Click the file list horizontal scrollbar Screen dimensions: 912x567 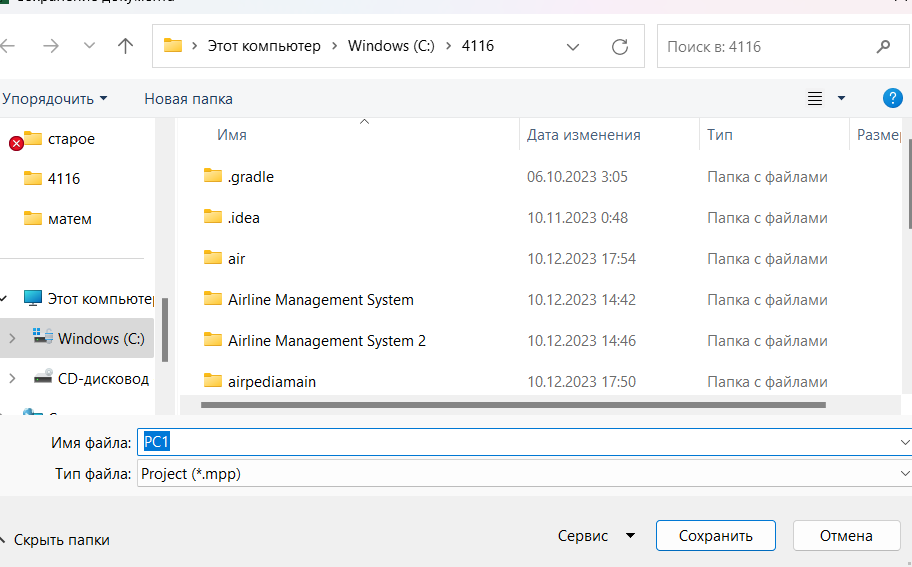tap(513, 405)
